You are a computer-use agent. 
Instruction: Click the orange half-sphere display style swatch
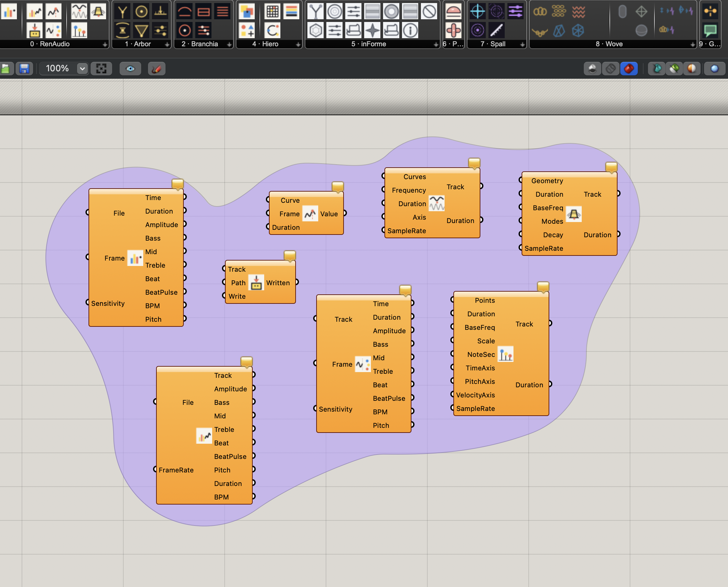tap(692, 68)
